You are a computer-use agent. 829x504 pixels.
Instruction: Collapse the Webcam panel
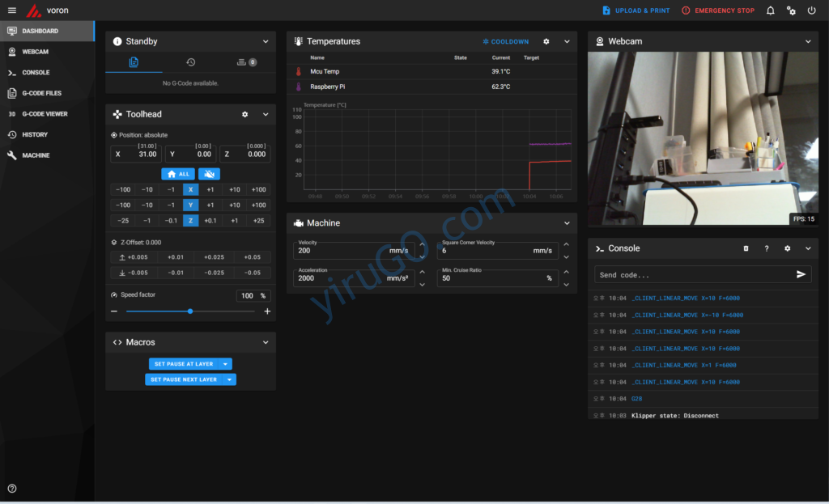(x=807, y=41)
